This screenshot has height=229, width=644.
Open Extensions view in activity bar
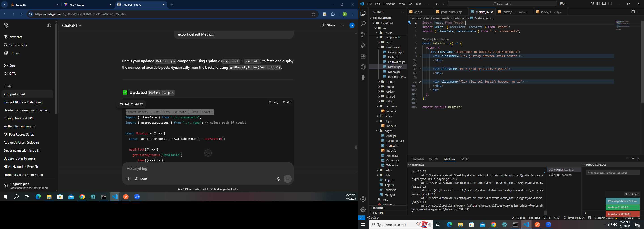363,56
